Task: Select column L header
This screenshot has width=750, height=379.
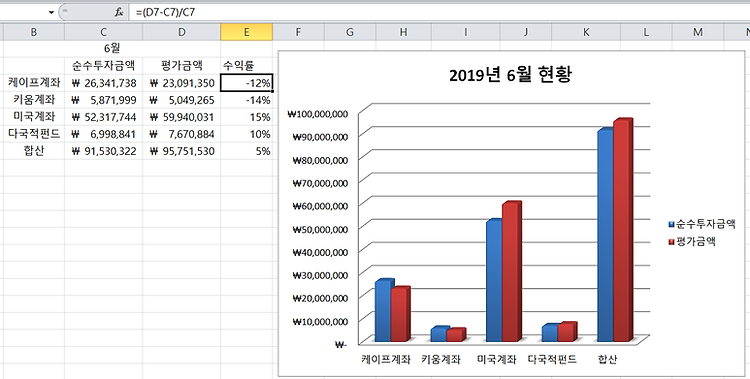Action: 646,32
